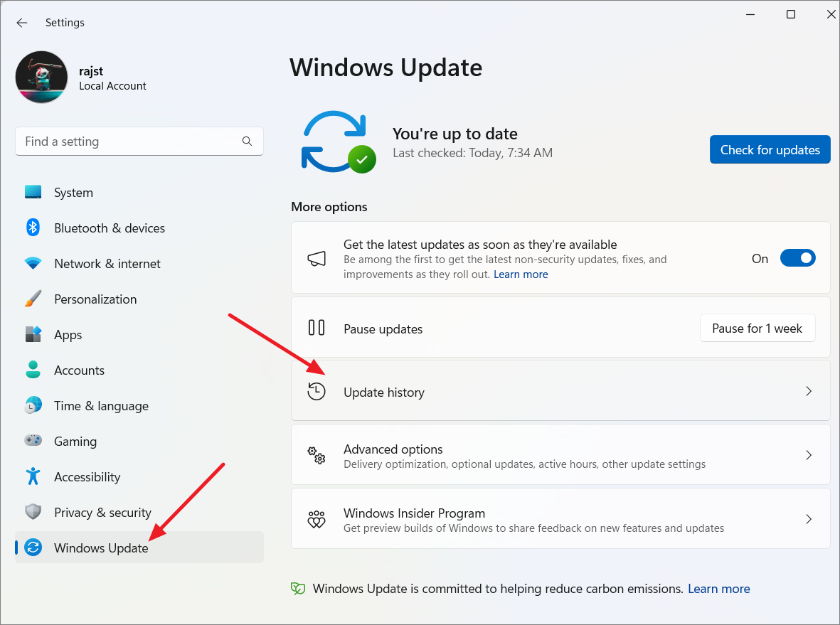Click the Apps icon in sidebar
This screenshot has height=625, width=840.
click(x=33, y=334)
